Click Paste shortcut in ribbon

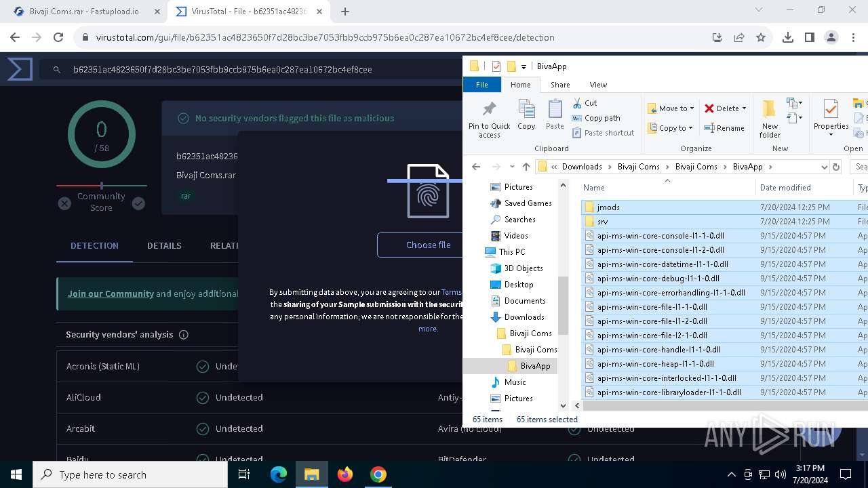coord(603,133)
